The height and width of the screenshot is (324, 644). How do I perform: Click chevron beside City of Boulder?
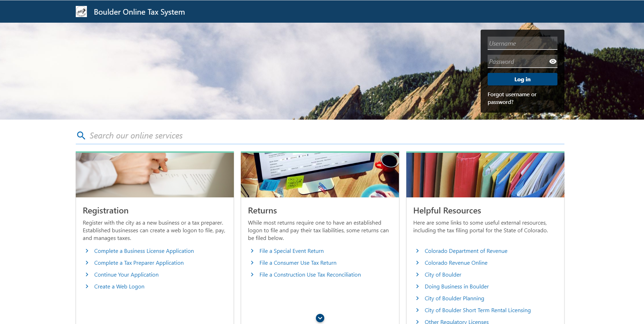(417, 274)
